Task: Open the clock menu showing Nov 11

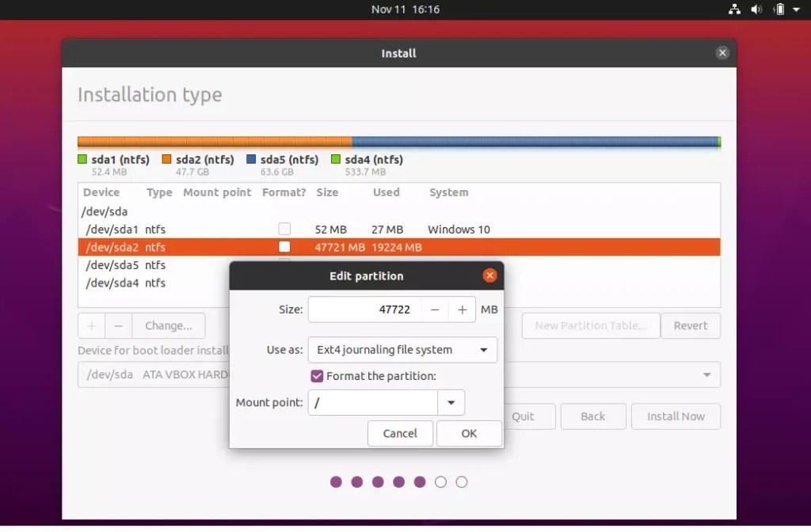Action: (405, 9)
